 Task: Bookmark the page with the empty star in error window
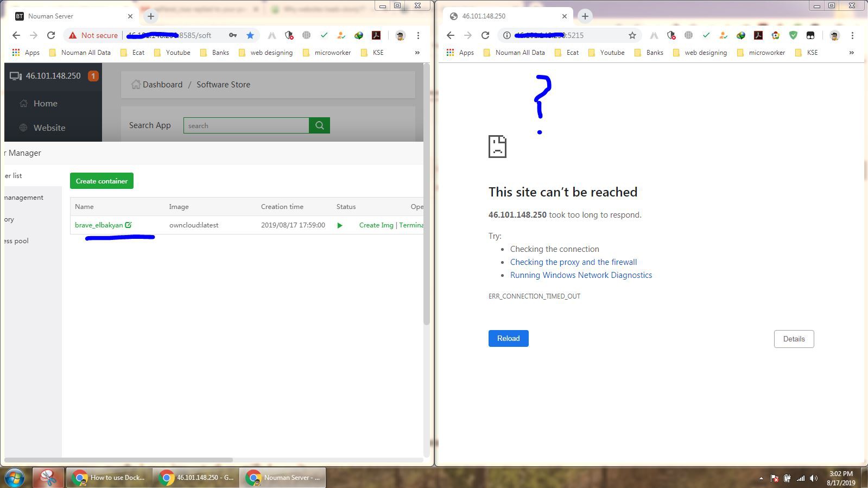[x=632, y=35]
